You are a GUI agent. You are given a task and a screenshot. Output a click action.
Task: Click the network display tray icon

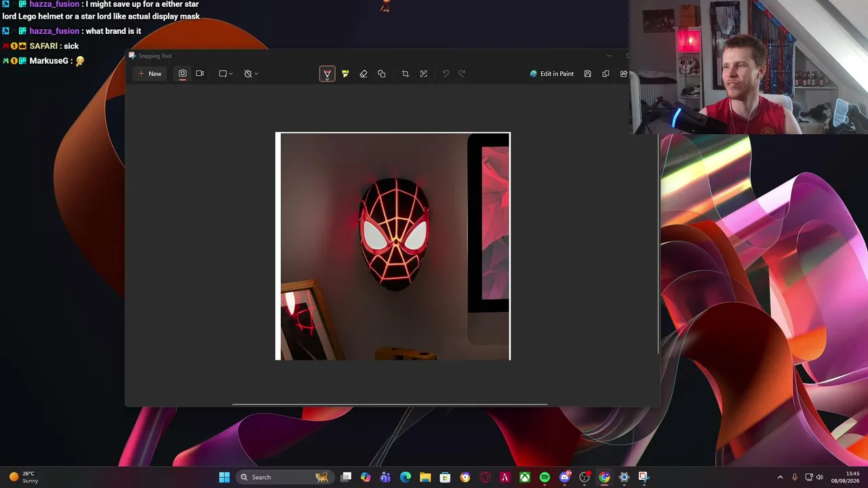[808, 477]
